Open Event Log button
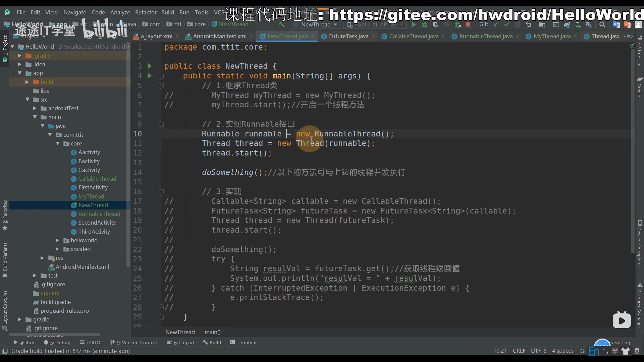Screen dimensions: 644x362 [619, 343]
